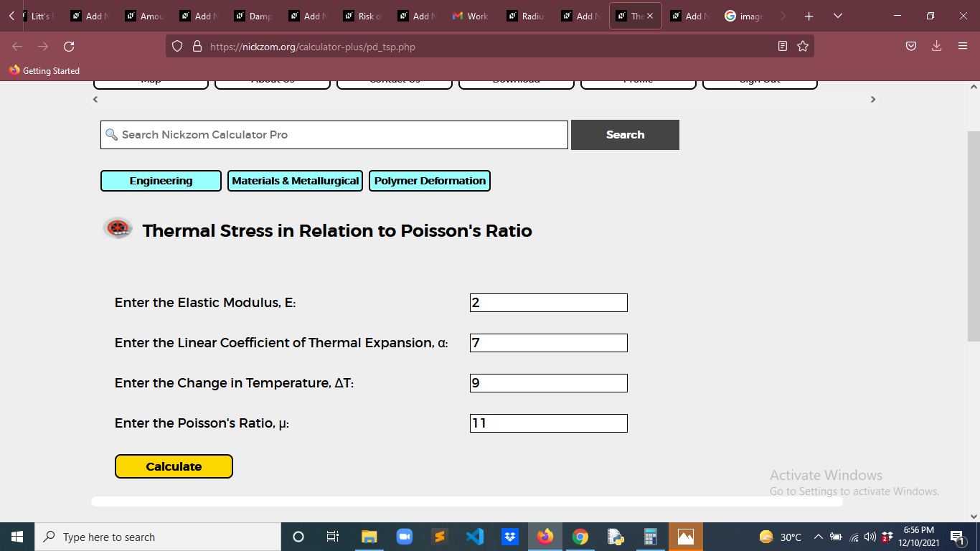The image size is (980, 551).
Task: Switch to the Damp tab
Action: click(x=254, y=16)
